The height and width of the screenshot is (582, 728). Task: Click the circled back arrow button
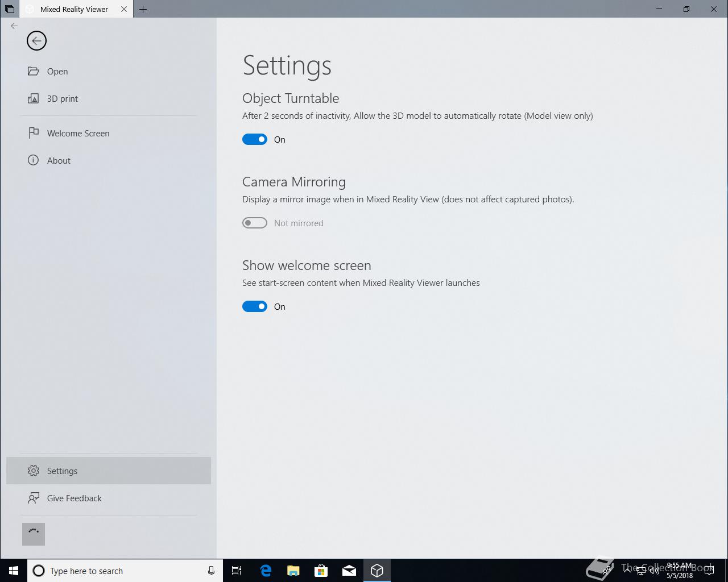point(36,41)
